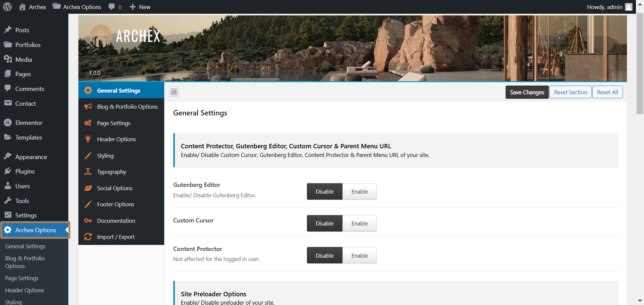The width and height of the screenshot is (644, 305).
Task: Open the Pages admin menu
Action: click(x=34, y=74)
